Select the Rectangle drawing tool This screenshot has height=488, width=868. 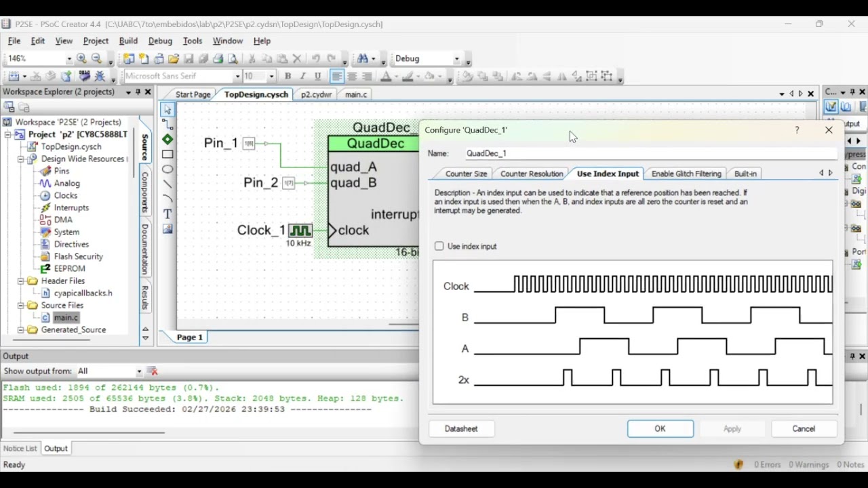tap(167, 154)
